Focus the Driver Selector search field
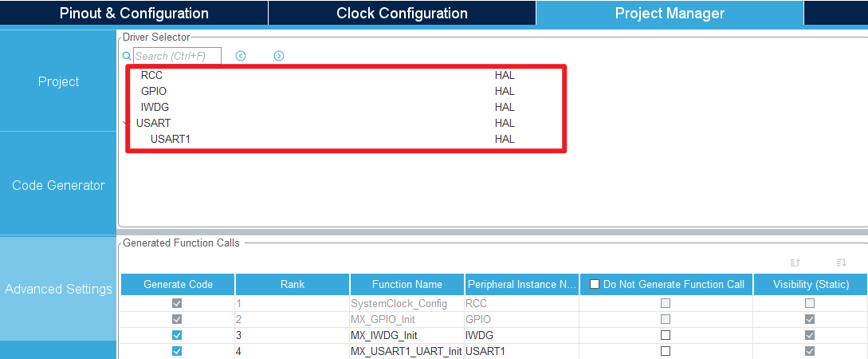 [177, 56]
